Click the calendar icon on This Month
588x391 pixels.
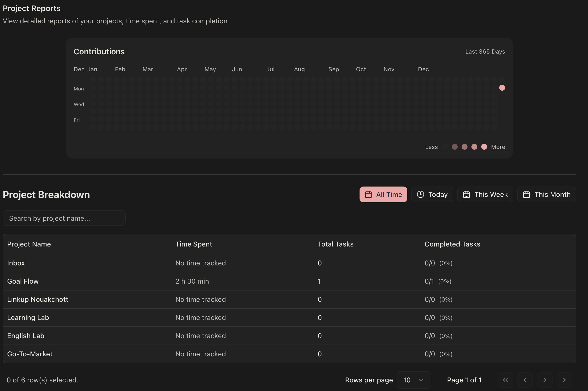click(x=526, y=194)
